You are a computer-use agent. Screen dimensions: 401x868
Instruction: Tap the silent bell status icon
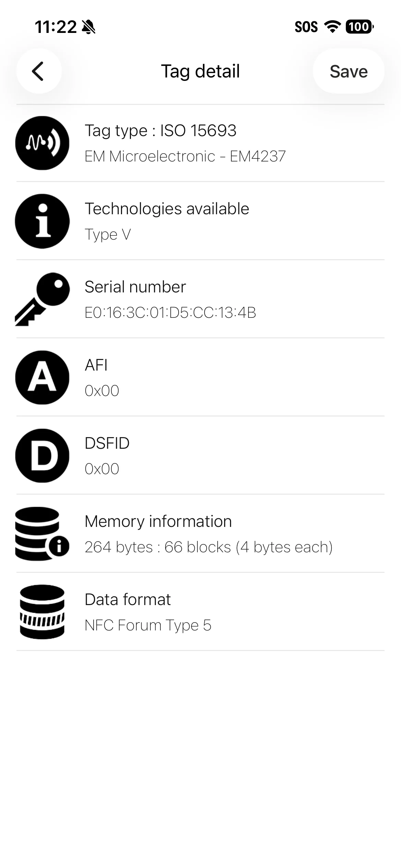click(88, 27)
